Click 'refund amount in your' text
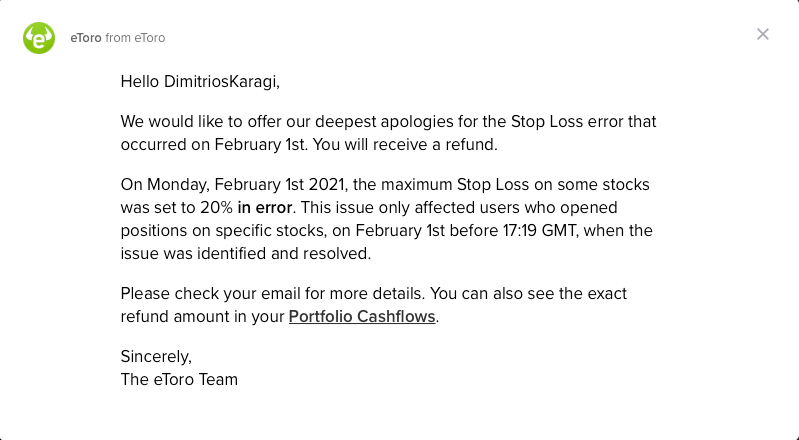 tap(202, 317)
